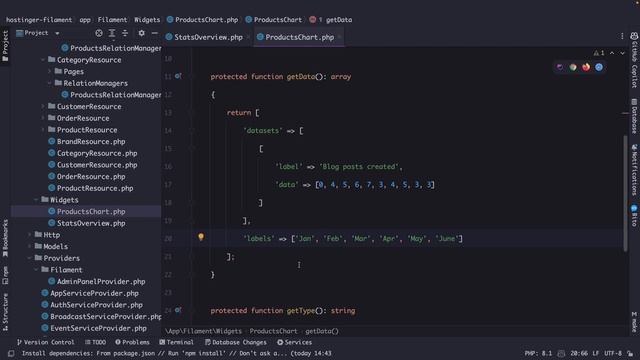
Task: Click the LF line separator status
Action: coord(596,353)
